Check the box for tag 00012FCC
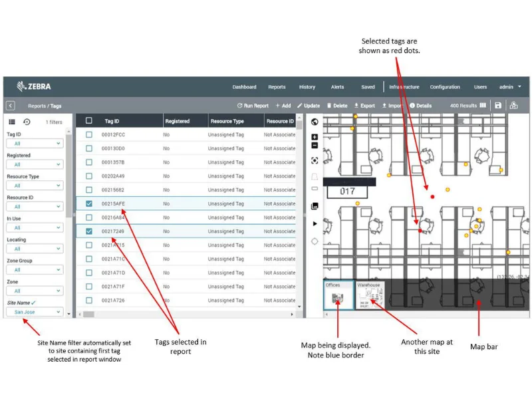 [88, 134]
